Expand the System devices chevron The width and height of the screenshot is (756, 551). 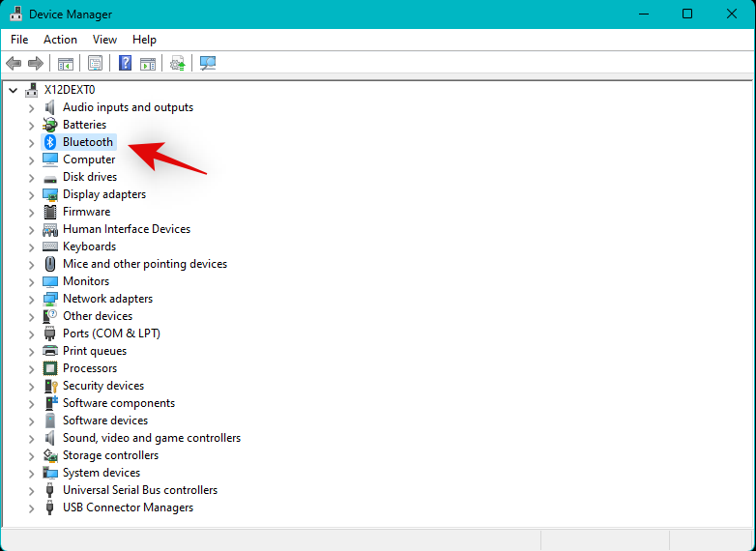coord(31,474)
